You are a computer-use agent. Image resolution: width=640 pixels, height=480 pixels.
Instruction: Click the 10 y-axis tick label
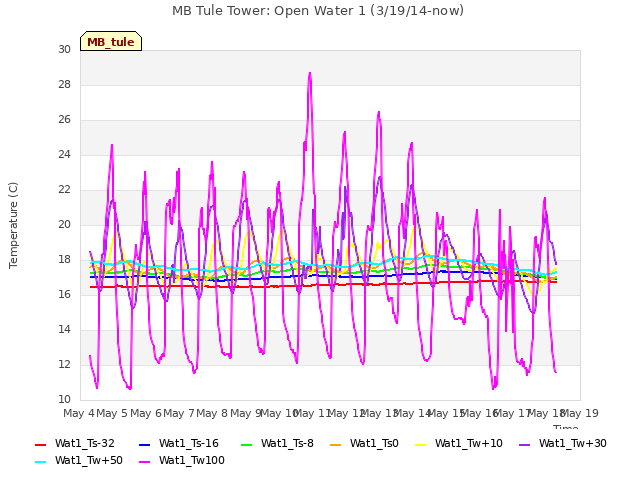point(64,400)
